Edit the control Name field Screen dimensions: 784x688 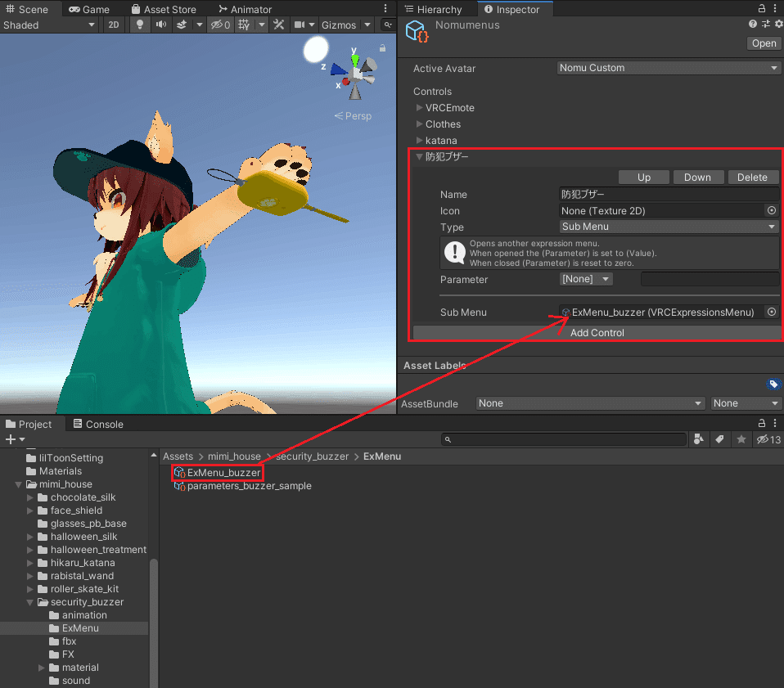pyautogui.click(x=669, y=195)
